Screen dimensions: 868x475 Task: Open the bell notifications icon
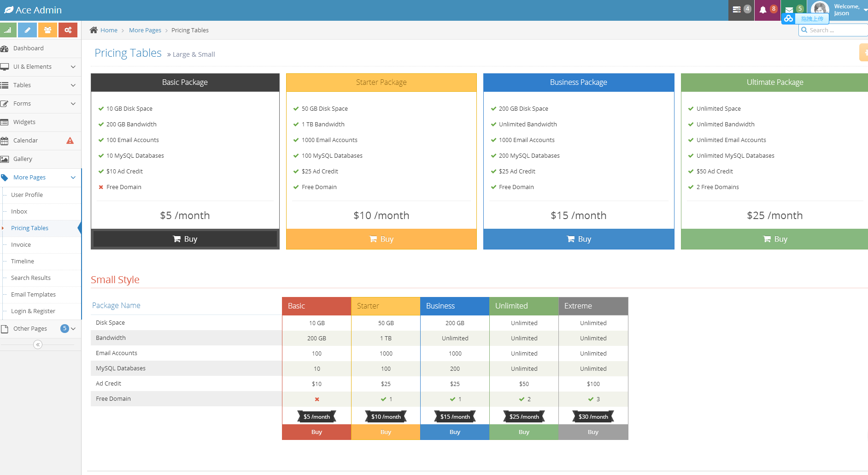[x=763, y=10]
